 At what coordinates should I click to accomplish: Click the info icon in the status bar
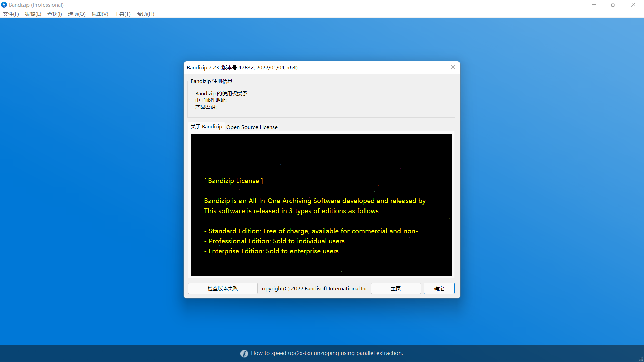[244, 353]
